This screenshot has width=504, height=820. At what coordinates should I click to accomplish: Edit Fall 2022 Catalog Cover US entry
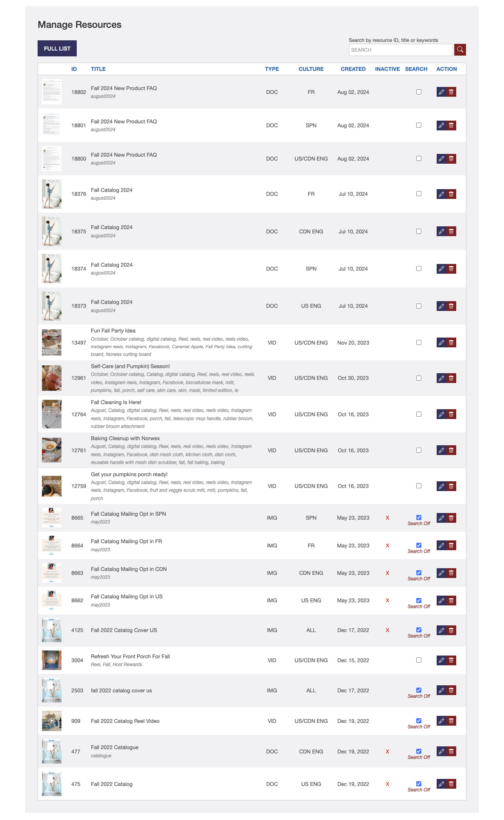[441, 630]
